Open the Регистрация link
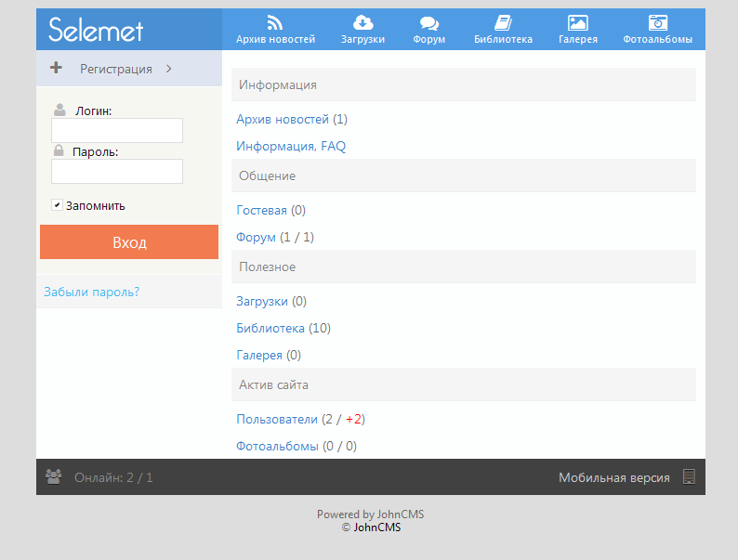The width and height of the screenshot is (738, 560). click(x=116, y=69)
